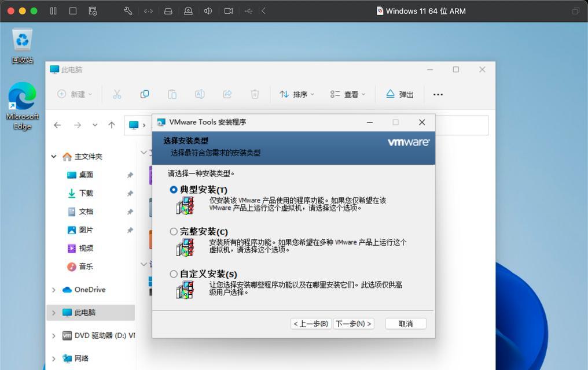The image size is (588, 370).
Task: Click 取消 to cancel the VMware Tools setup
Action: [406, 324]
